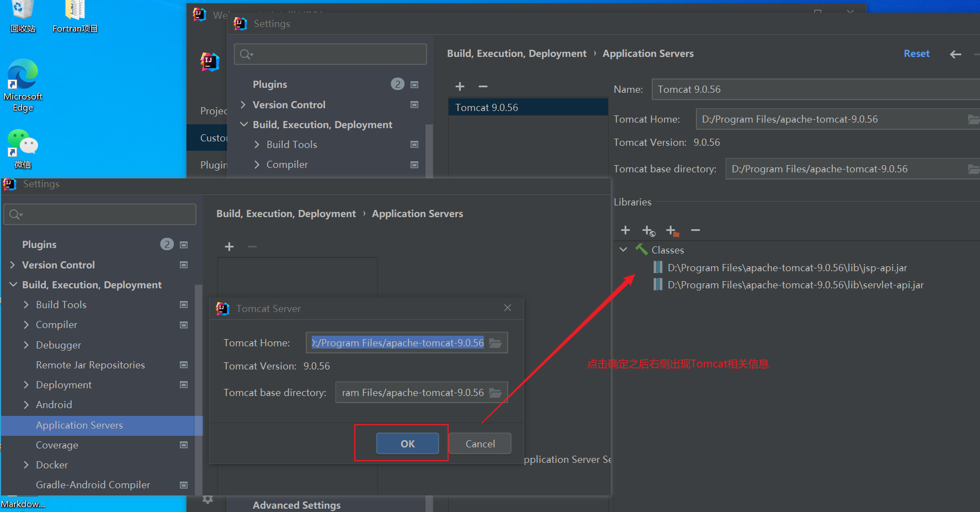The height and width of the screenshot is (512, 980).
Task: Click project-level icon beside Compiler front Settings
Action: tap(184, 325)
